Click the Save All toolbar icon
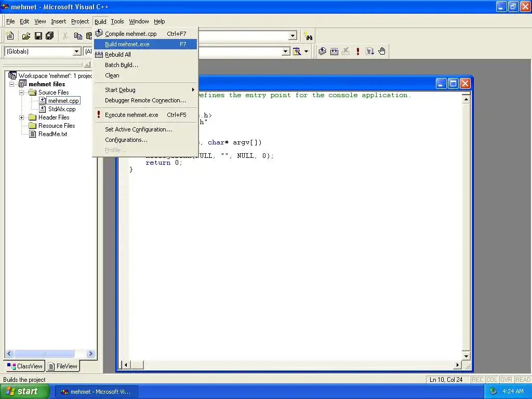This screenshot has width=532, height=399. tap(50, 36)
